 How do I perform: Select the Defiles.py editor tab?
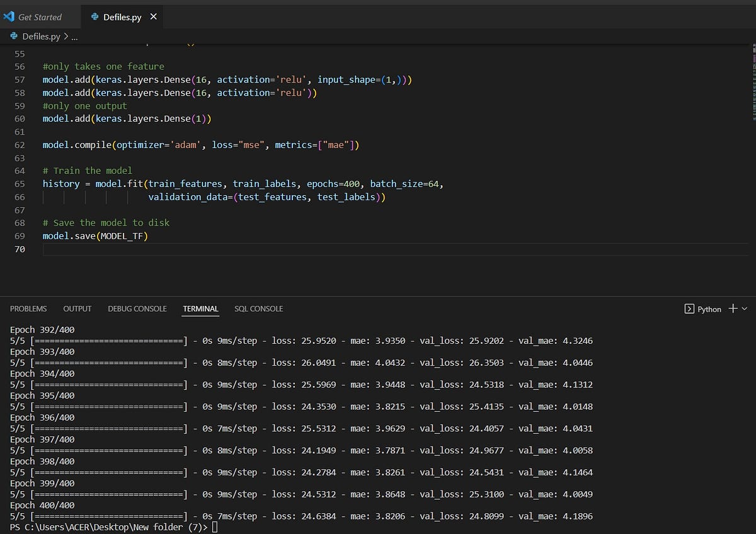click(x=122, y=17)
